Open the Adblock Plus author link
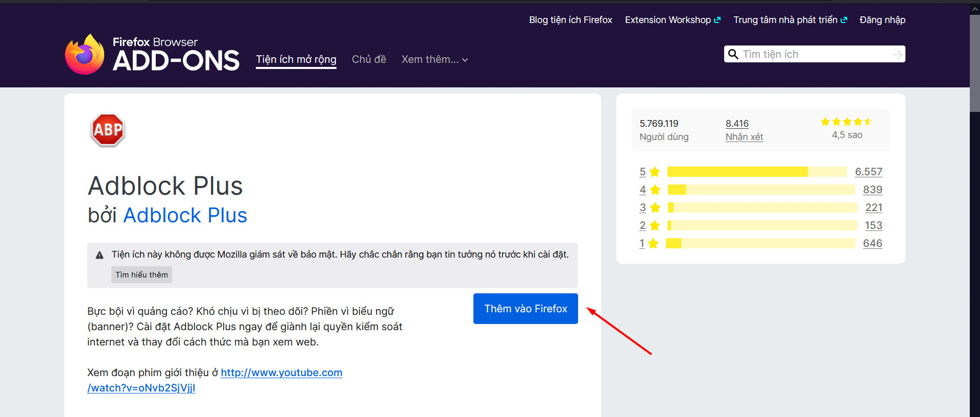980x417 pixels. (x=185, y=215)
